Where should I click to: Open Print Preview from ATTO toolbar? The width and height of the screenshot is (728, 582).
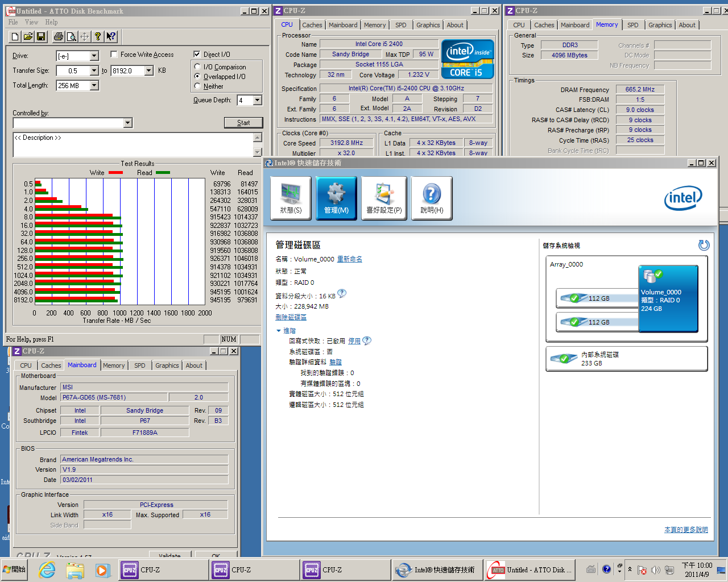[x=71, y=36]
